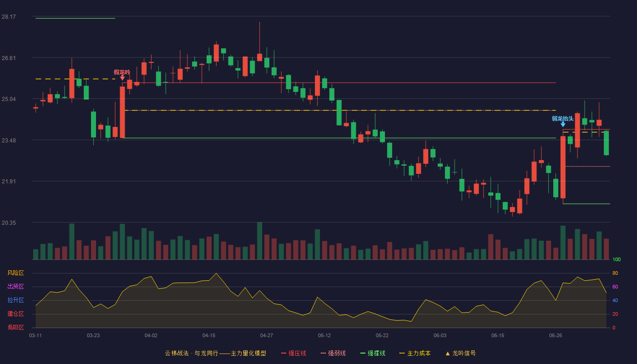Click the 20.35 price axis label

pyautogui.click(x=9, y=222)
